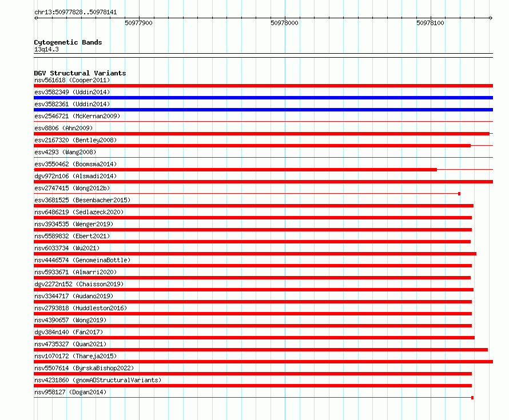Click the red bar under nsv561618

pyautogui.click(x=263, y=86)
